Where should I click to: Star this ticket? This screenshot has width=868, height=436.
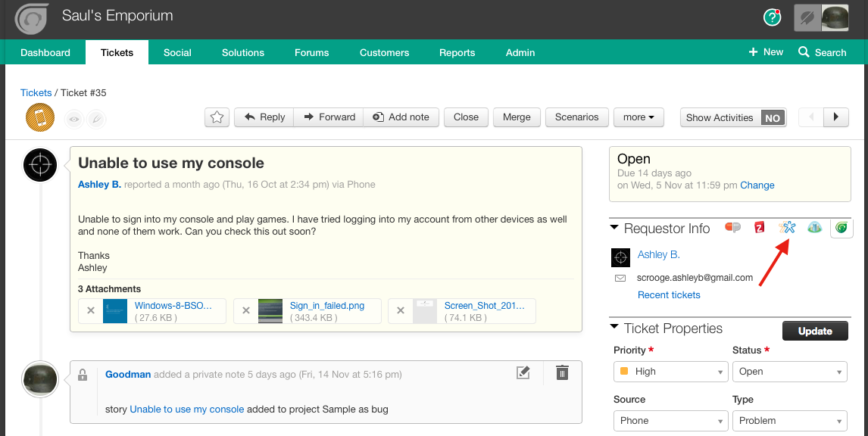pos(217,117)
